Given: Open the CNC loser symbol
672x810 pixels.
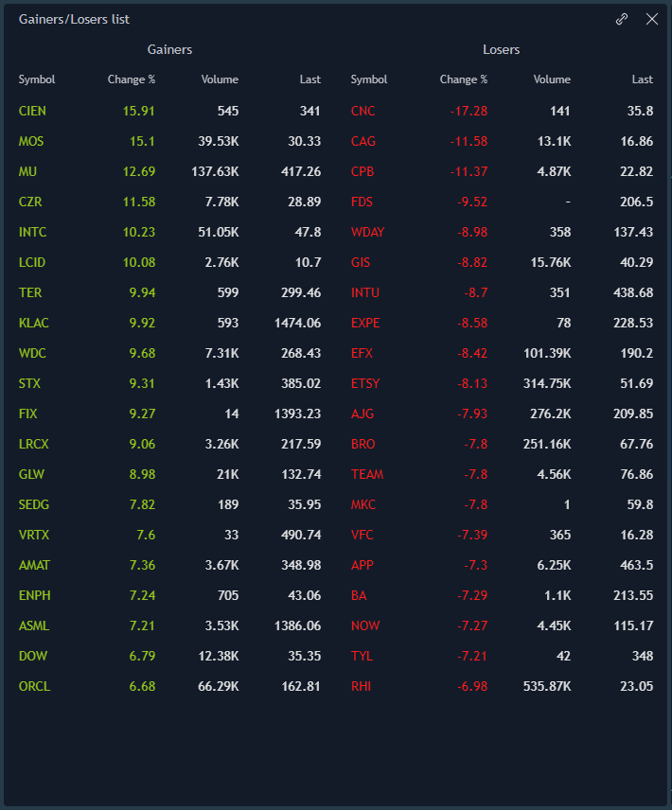Looking at the screenshot, I should click(363, 111).
